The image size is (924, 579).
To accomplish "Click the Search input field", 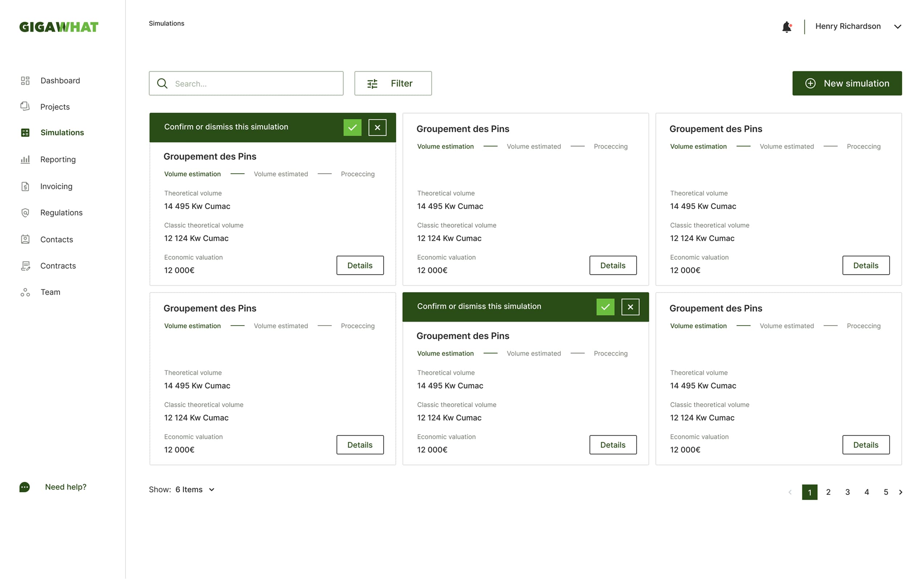I will (252, 83).
